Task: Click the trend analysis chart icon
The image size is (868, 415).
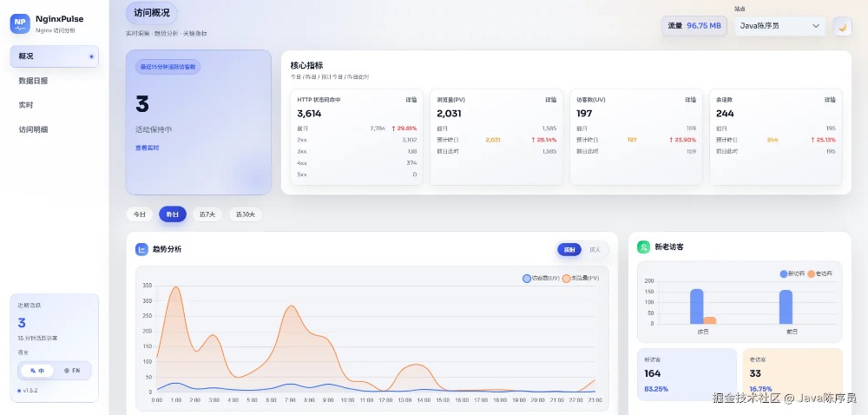Action: coord(141,249)
